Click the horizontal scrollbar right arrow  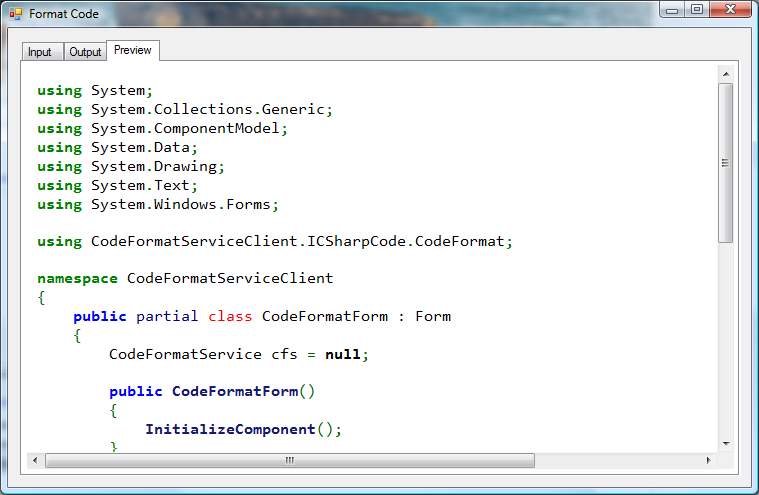[709, 460]
